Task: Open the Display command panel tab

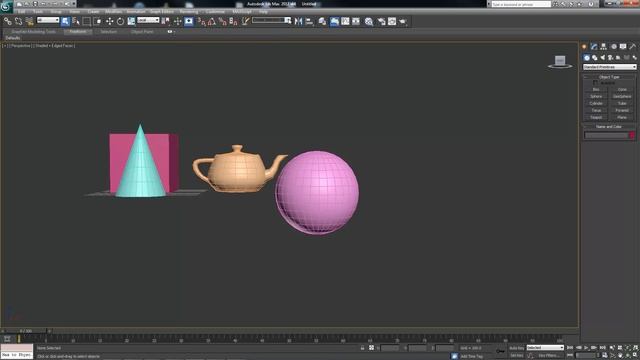Action: coord(623,47)
